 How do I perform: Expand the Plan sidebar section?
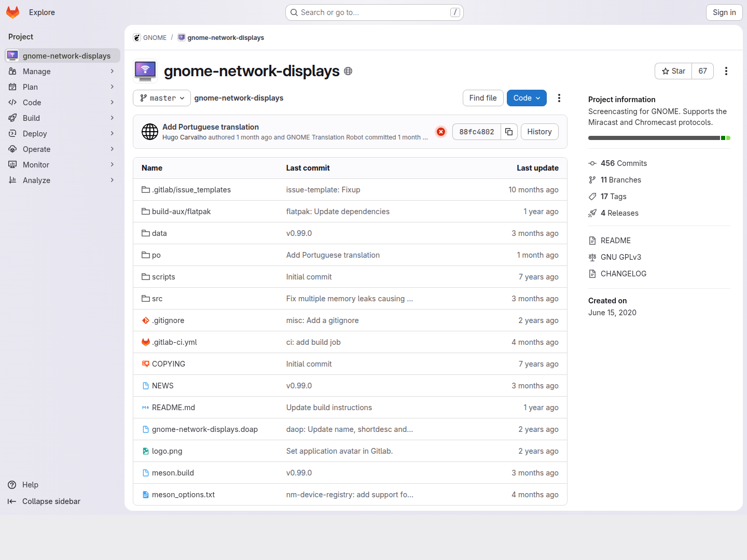pyautogui.click(x=62, y=87)
